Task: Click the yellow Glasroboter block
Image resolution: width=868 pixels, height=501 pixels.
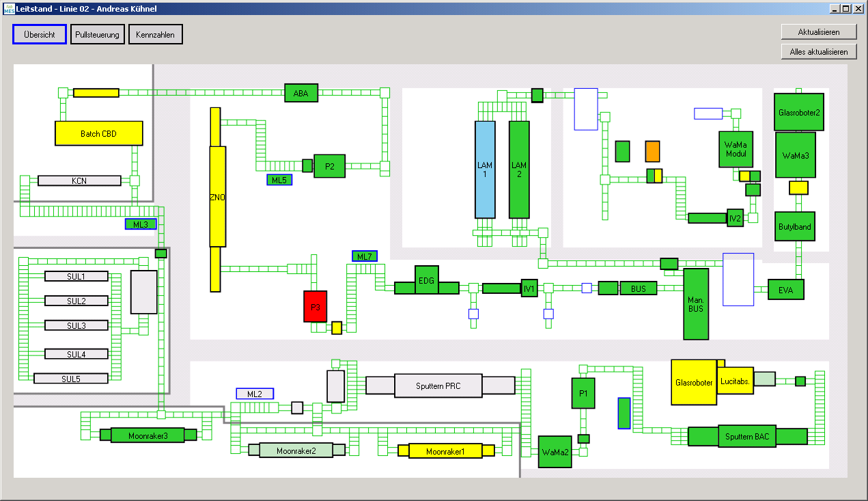Action: tap(693, 382)
